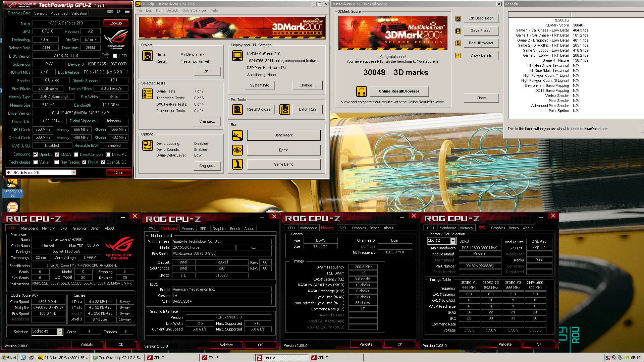Click DRAM Frequency 1200.6 MHz value
This screenshot has height=362, width=644.
coord(363,267)
